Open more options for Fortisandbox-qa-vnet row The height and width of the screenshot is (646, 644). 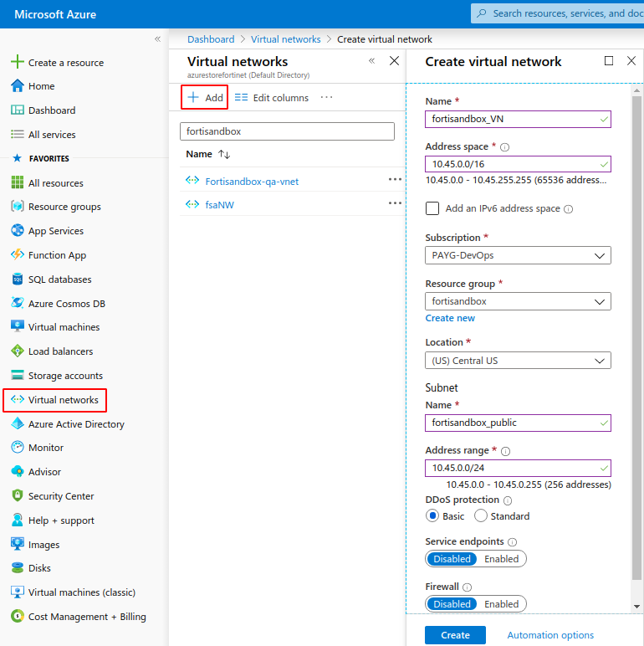tap(395, 179)
